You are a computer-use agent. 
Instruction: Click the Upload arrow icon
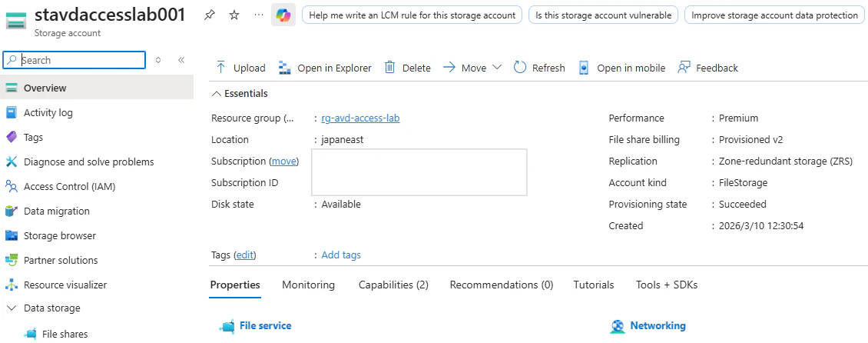220,68
